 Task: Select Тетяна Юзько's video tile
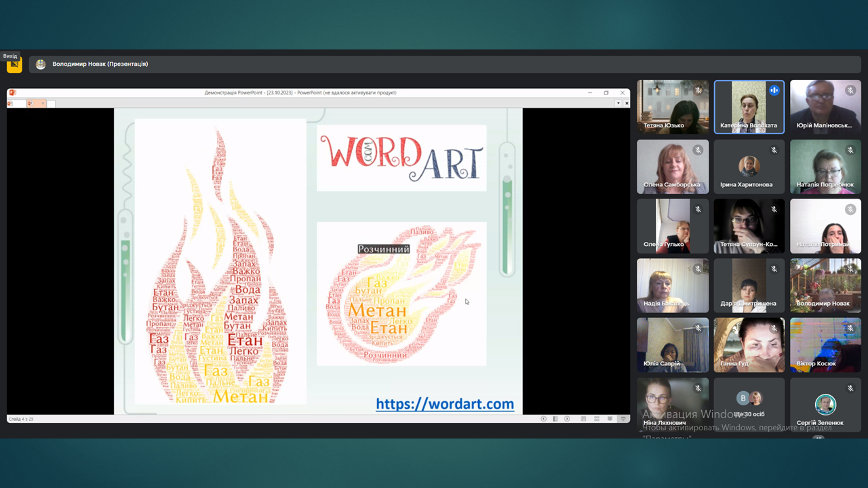[673, 107]
